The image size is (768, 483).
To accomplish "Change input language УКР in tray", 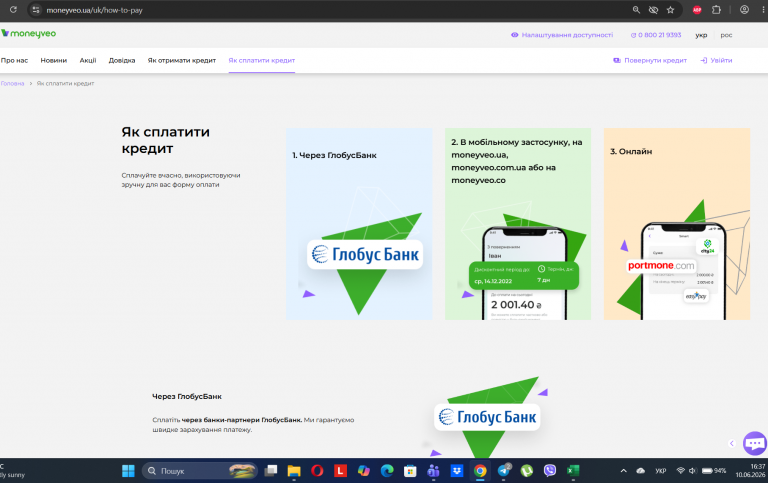I will pos(661,471).
